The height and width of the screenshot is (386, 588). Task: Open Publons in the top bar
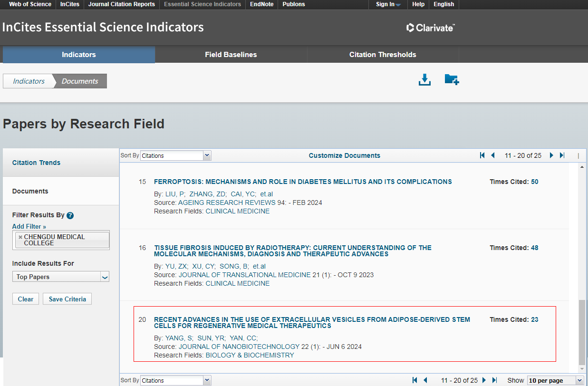click(x=294, y=4)
